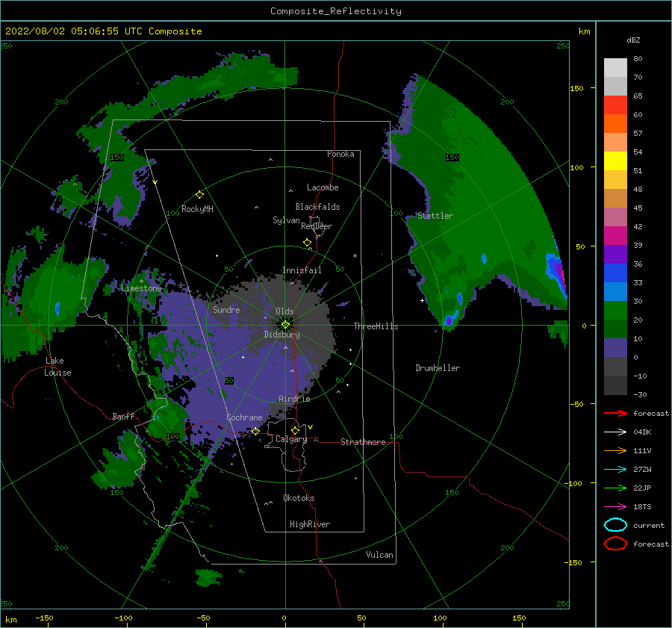Click the white plus marker below Stettler echo
672x628 pixels.
[x=422, y=300]
